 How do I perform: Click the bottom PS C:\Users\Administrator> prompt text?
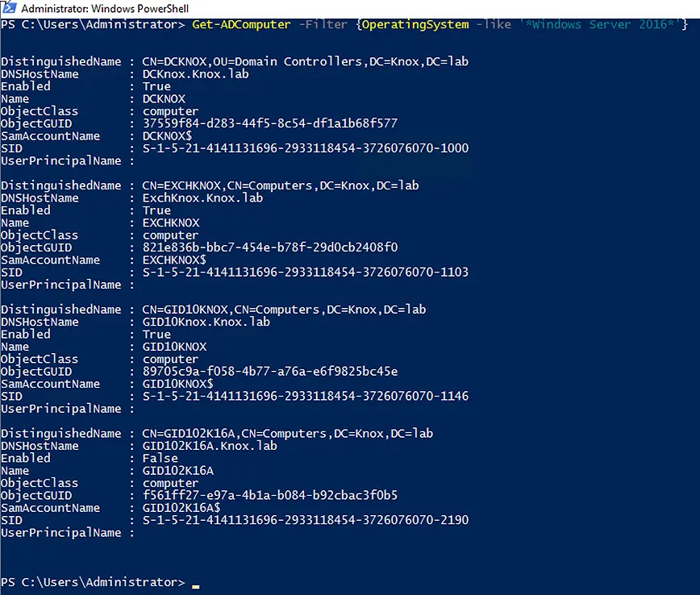[x=93, y=582]
